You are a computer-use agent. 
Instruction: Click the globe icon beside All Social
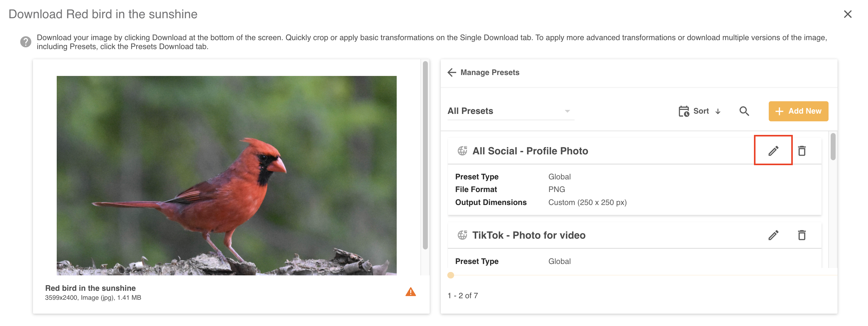pyautogui.click(x=462, y=151)
